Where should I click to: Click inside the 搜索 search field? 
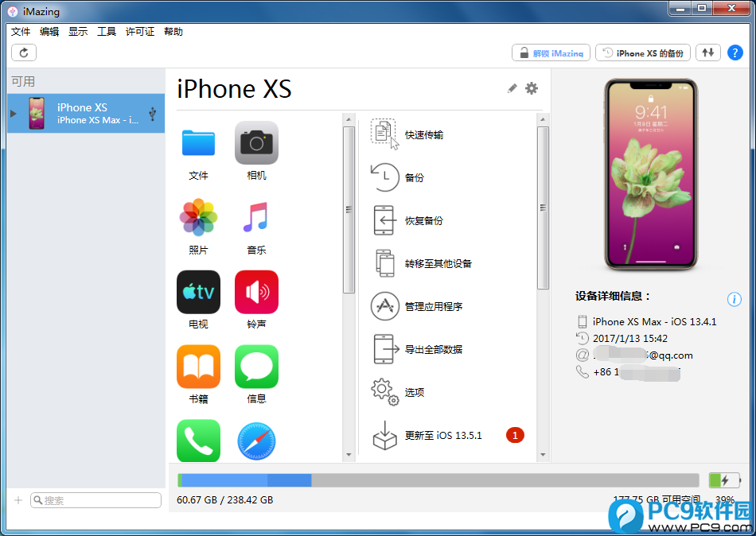96,500
